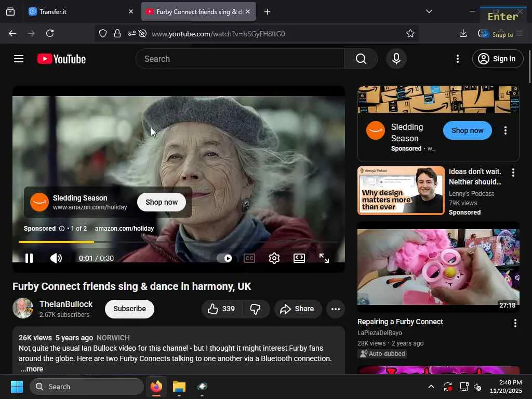Screen dimensions: 532x399
Task: Switch to theater mode
Action: pyautogui.click(x=299, y=258)
